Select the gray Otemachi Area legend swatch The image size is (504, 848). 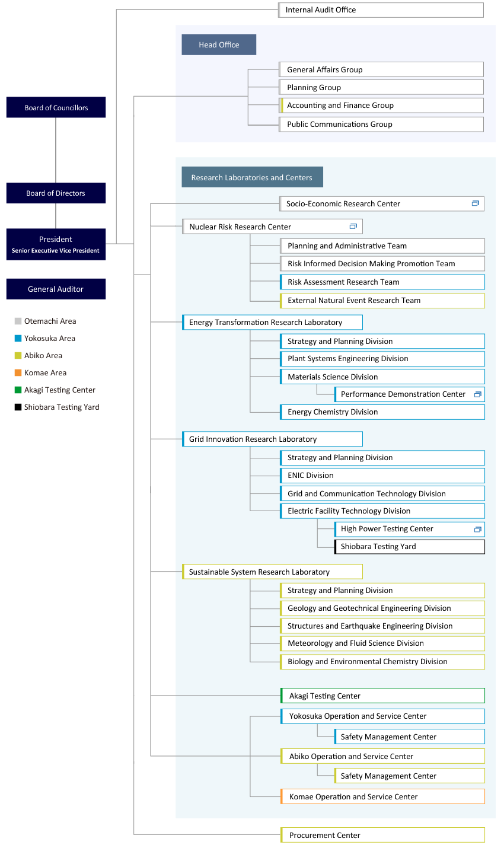[18, 321]
